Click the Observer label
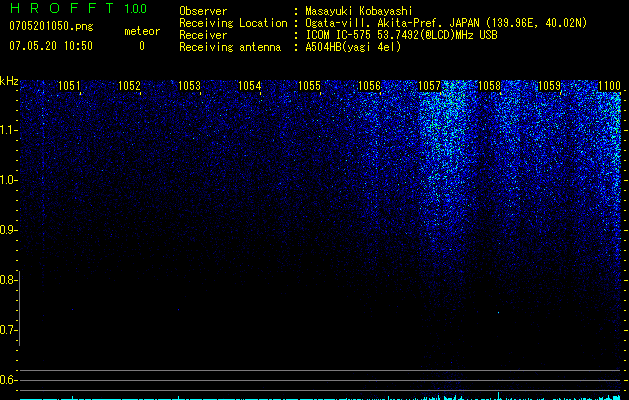Image resolution: width=629 pixels, height=400 pixels. pos(203,11)
